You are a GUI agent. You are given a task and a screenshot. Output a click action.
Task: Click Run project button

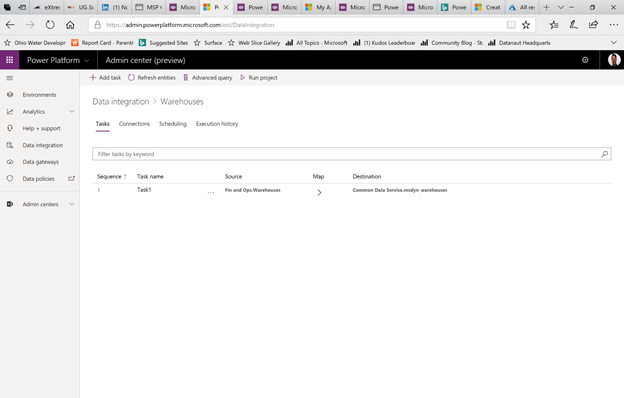[x=259, y=78]
